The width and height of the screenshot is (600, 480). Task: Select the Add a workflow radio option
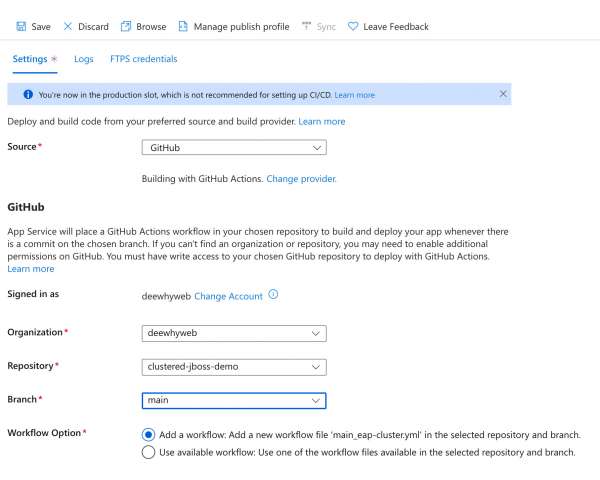pos(149,435)
